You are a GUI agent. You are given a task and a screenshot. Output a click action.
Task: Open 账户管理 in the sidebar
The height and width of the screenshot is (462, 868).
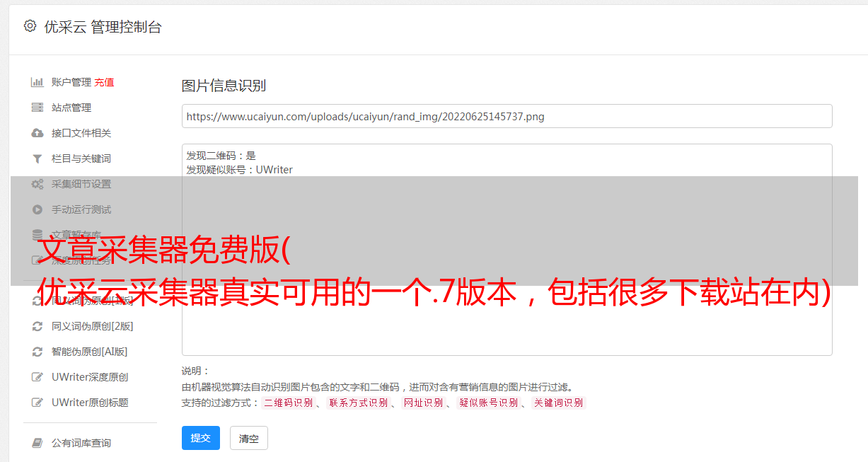71,82
